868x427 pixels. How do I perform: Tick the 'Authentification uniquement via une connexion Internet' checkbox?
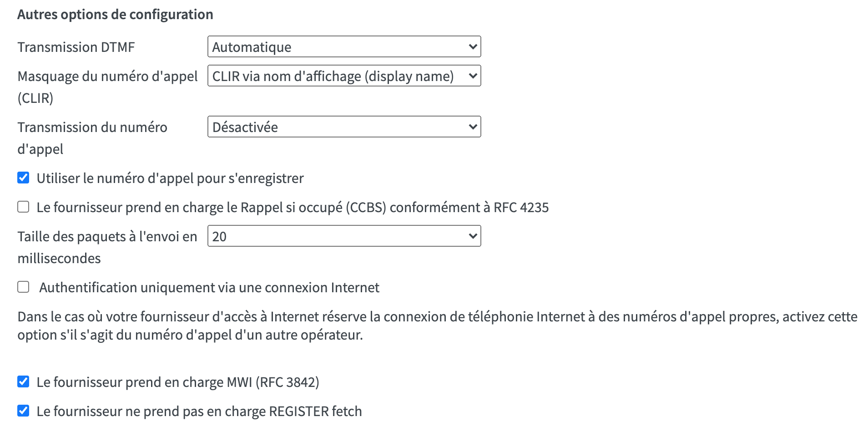click(23, 287)
